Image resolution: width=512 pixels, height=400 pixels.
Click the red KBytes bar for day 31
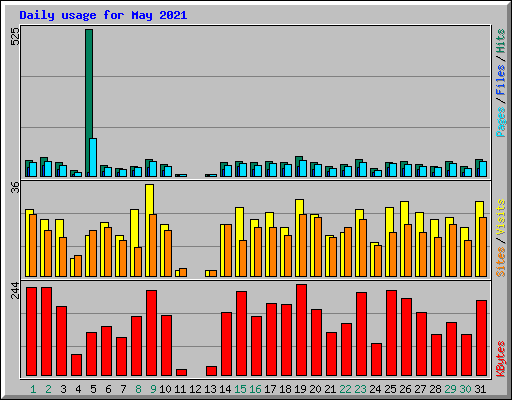(x=481, y=338)
